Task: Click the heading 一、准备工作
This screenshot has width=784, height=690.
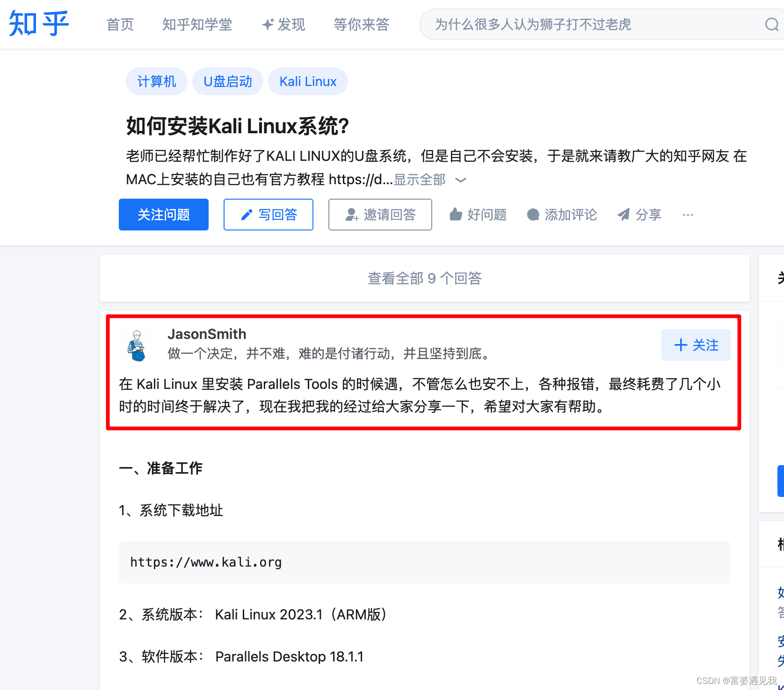Action: 161,468
